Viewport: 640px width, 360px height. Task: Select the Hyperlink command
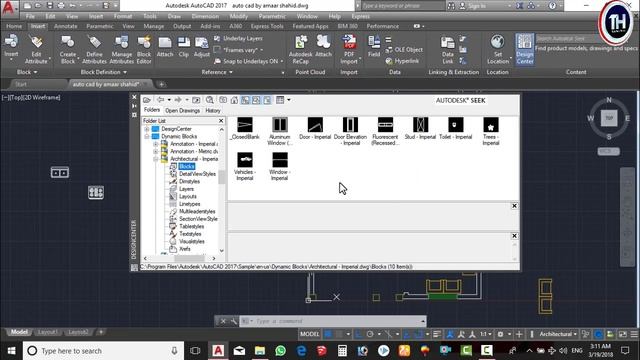click(402, 61)
